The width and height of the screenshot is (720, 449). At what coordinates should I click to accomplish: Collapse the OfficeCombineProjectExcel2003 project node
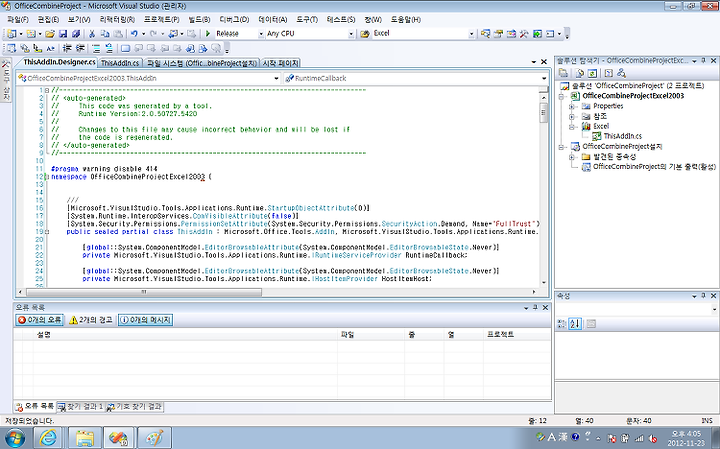coord(561,96)
